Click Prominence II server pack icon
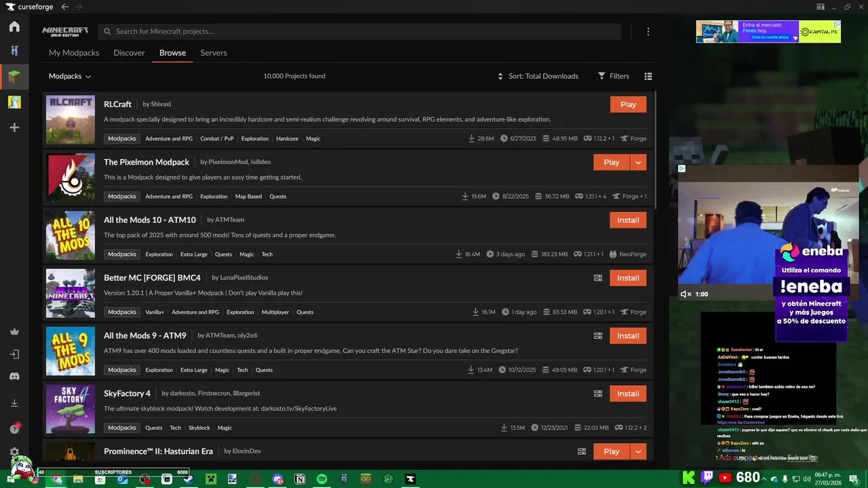The image size is (868, 488). 582,451
